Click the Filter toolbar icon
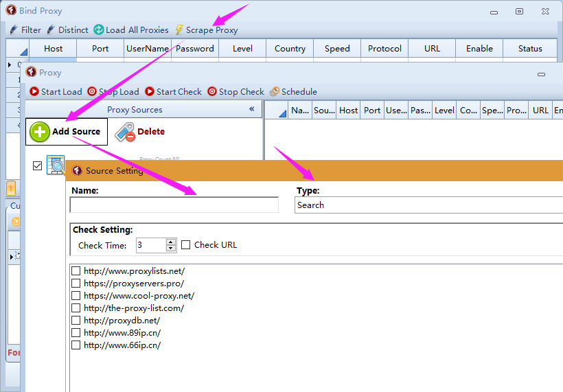The height and width of the screenshot is (392, 563). point(14,30)
